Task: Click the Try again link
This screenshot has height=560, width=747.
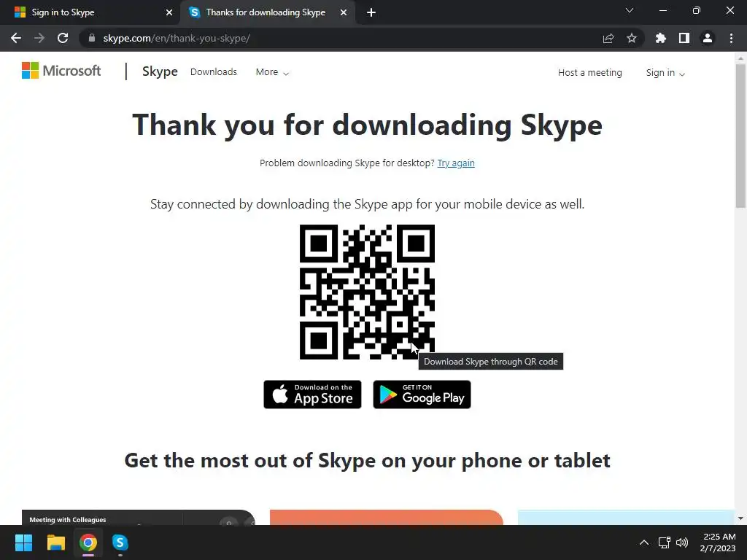Action: (x=456, y=163)
